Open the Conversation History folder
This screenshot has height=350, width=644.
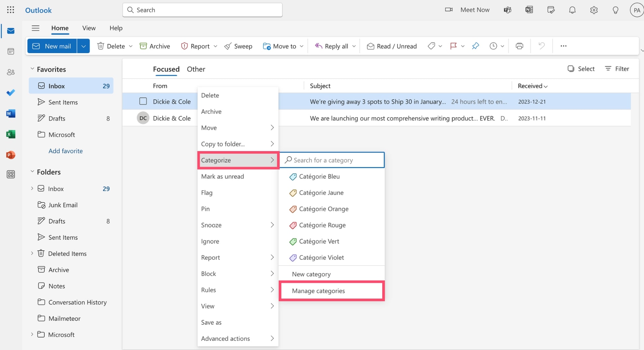71,302
